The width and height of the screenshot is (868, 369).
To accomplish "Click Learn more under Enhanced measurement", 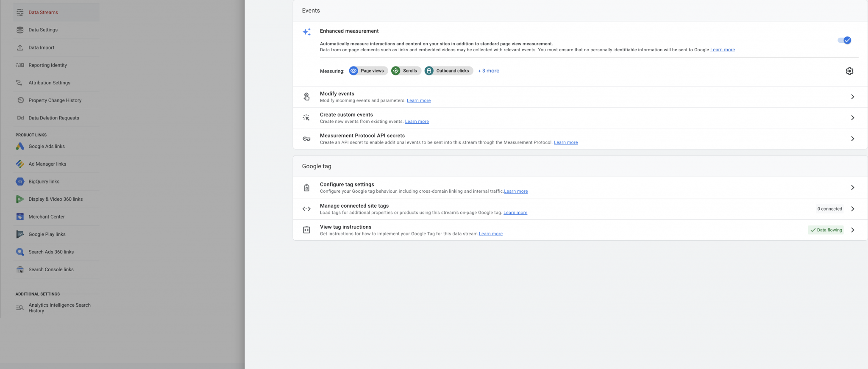I will click(x=723, y=50).
